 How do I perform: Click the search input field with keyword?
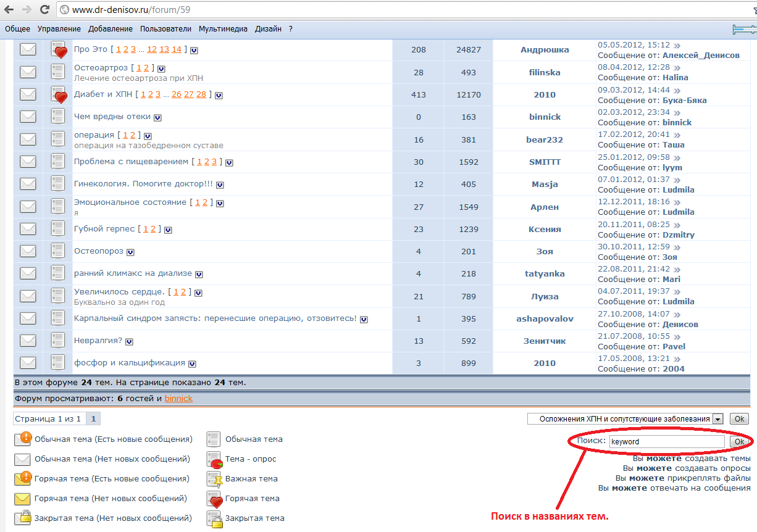[x=666, y=442]
